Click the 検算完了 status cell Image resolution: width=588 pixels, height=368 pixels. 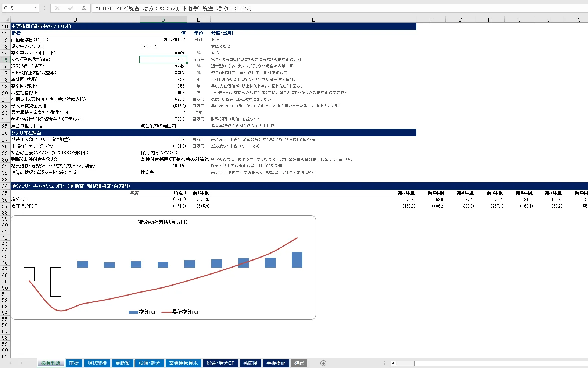[163, 173]
